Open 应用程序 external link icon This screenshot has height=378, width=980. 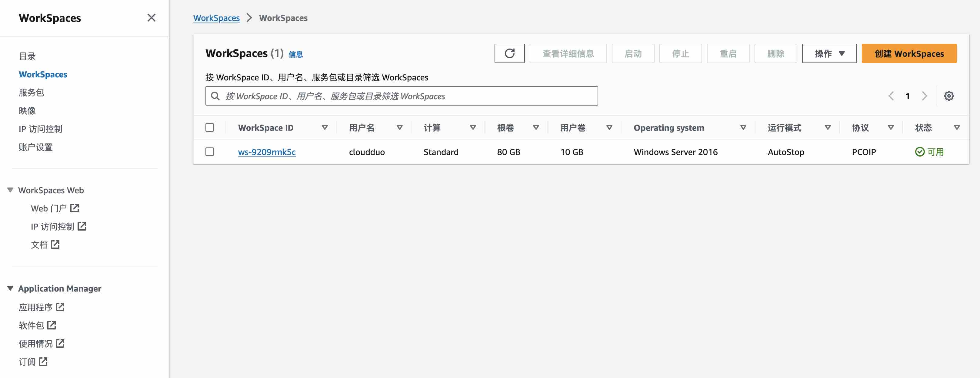(60, 307)
